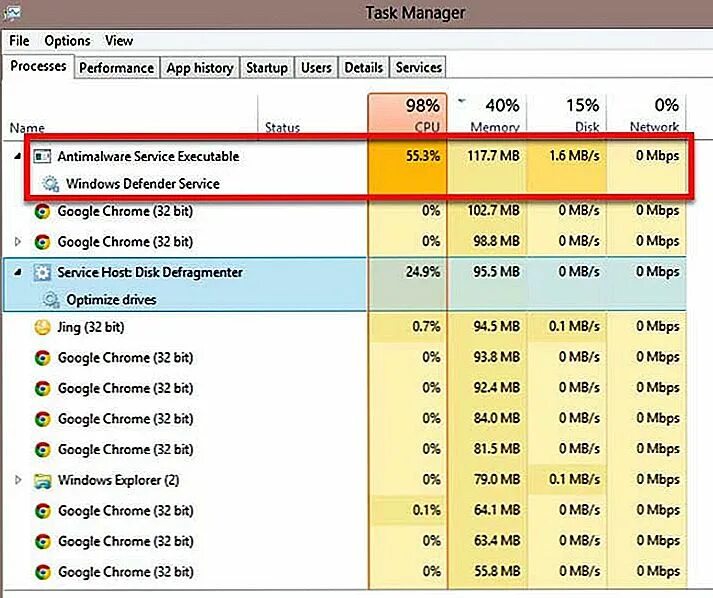Click Chrome icon in the 93.8 MB row
This screenshot has width=713, height=598.
[x=42, y=358]
